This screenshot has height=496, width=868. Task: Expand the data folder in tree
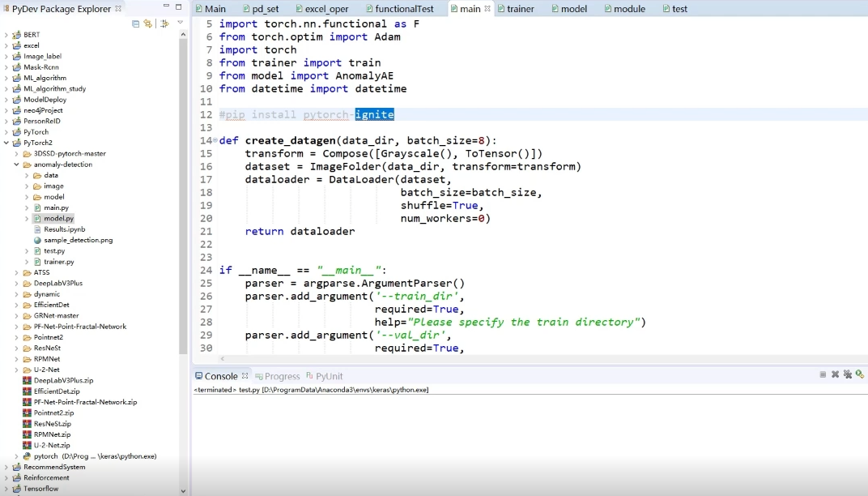click(27, 175)
